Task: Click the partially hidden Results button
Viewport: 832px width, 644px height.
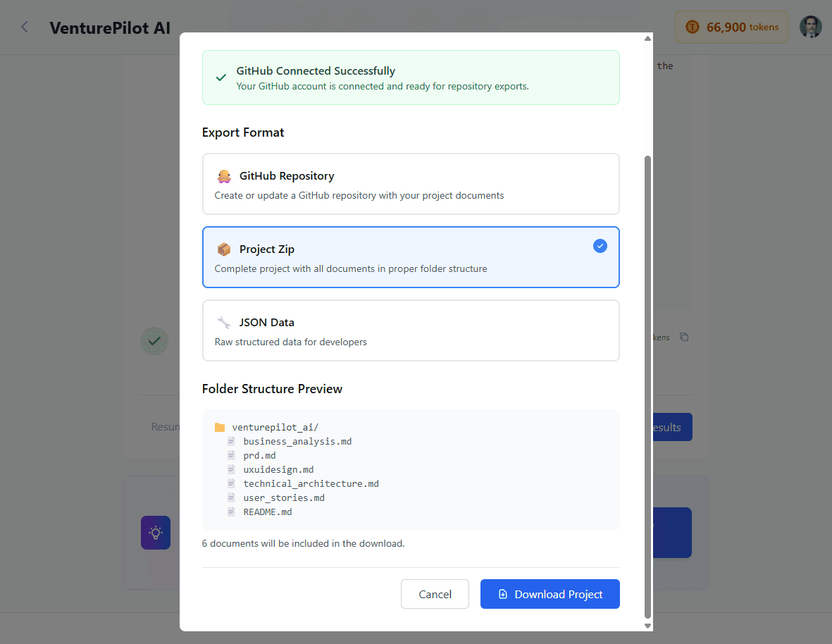Action: (x=672, y=427)
